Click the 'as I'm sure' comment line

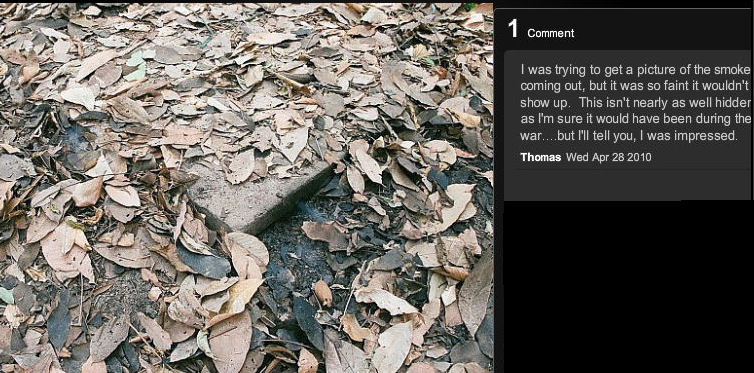pos(635,119)
